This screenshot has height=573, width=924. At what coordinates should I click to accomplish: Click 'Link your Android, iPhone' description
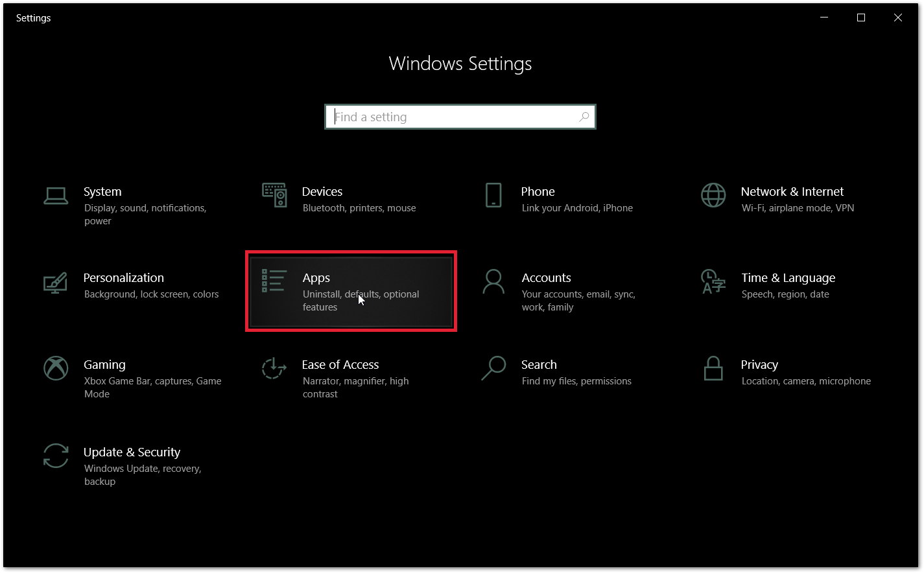pyautogui.click(x=577, y=208)
